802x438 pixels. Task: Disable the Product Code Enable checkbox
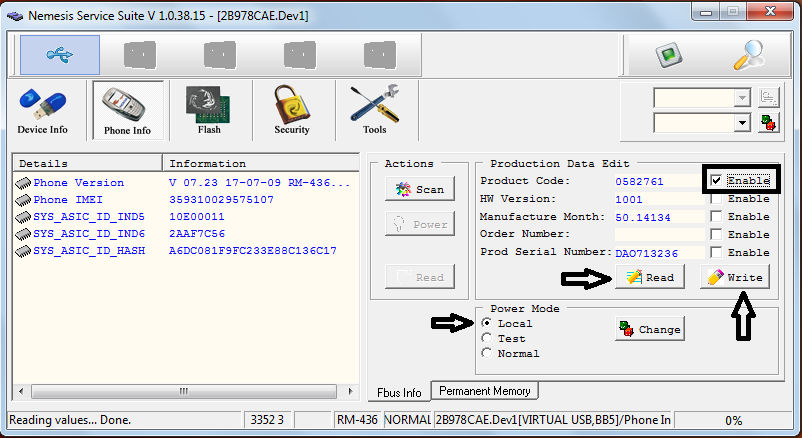tap(717, 181)
